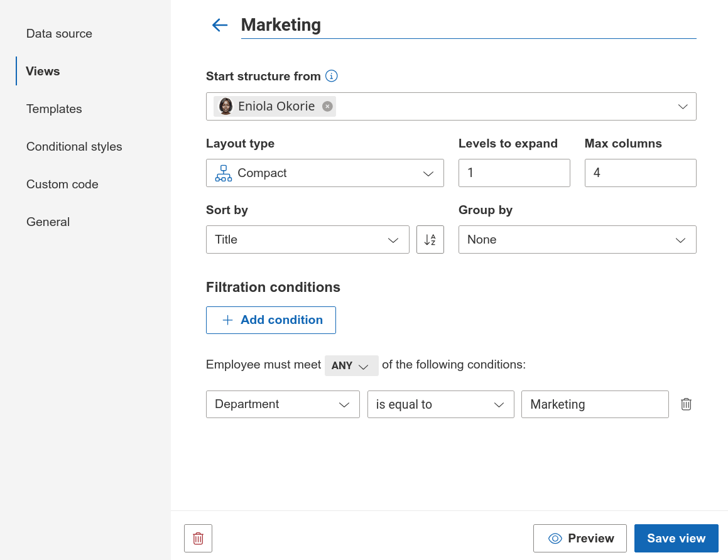Toggle the sort order A-Z button
This screenshot has height=560, width=728.
tap(430, 239)
